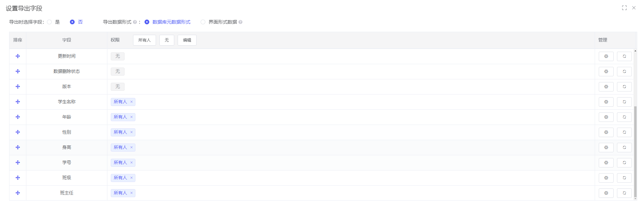Screen dimensions: 644x209
Task: Click the reset icon for 年龄 row
Action: tap(624, 117)
